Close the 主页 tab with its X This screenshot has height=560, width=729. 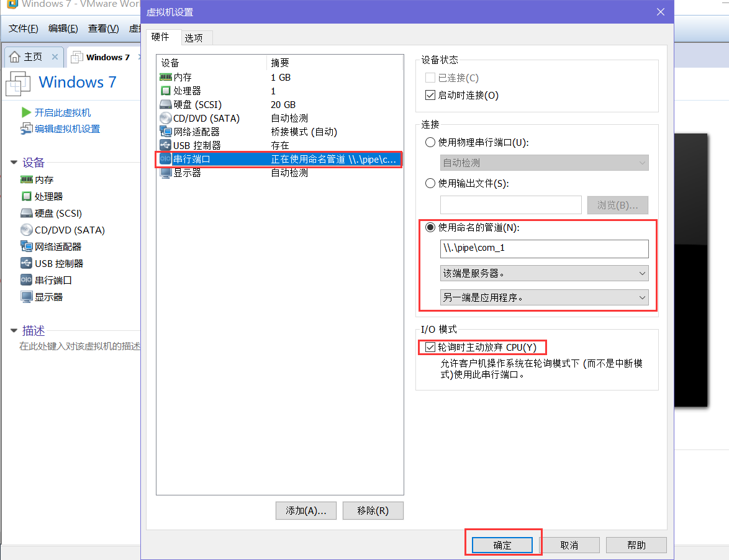click(55, 56)
